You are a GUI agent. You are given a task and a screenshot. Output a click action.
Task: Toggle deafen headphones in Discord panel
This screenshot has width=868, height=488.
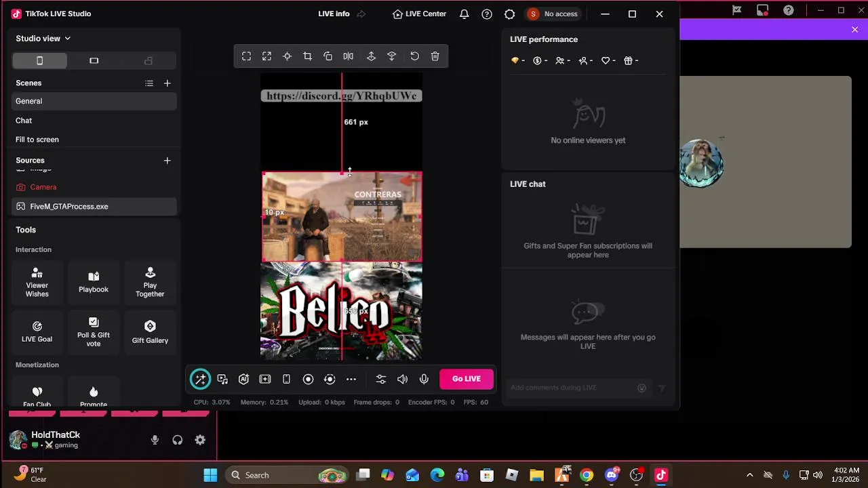tap(178, 440)
